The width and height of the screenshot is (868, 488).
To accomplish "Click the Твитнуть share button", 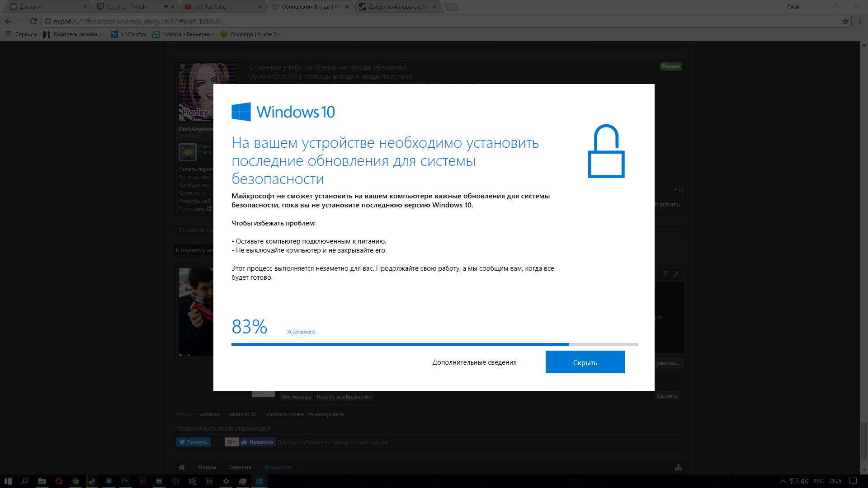I will (x=193, y=442).
